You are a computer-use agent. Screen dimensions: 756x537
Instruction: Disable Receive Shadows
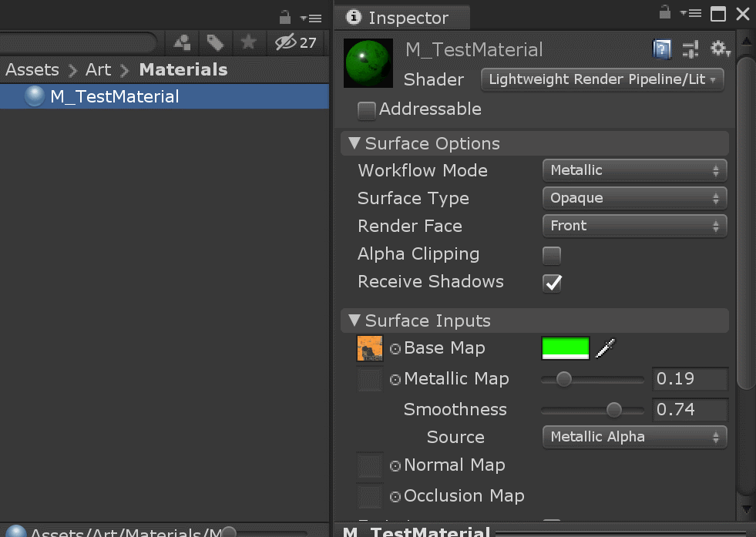552,282
